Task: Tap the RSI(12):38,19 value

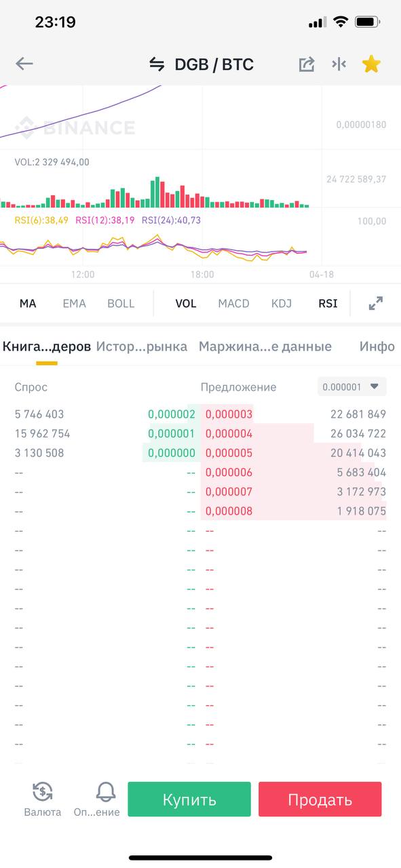Action: click(104, 220)
